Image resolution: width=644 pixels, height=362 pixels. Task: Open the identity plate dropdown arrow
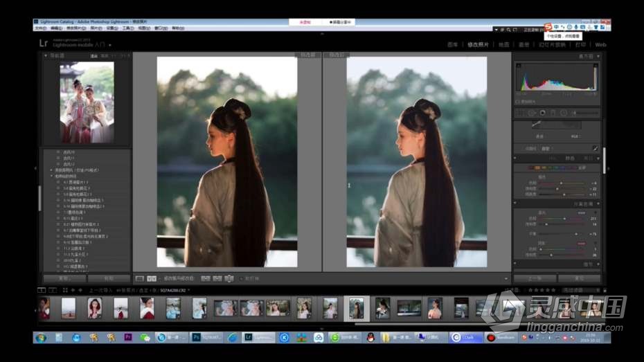click(x=110, y=45)
